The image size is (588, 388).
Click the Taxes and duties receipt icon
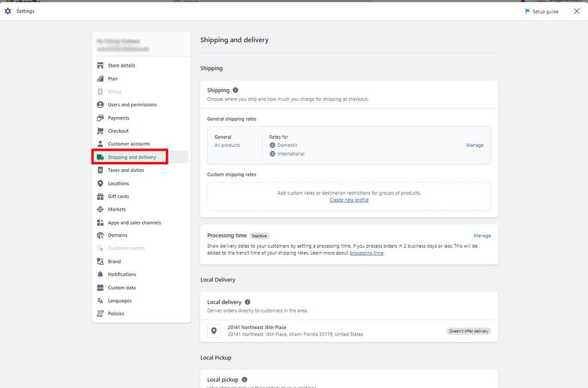[100, 170]
